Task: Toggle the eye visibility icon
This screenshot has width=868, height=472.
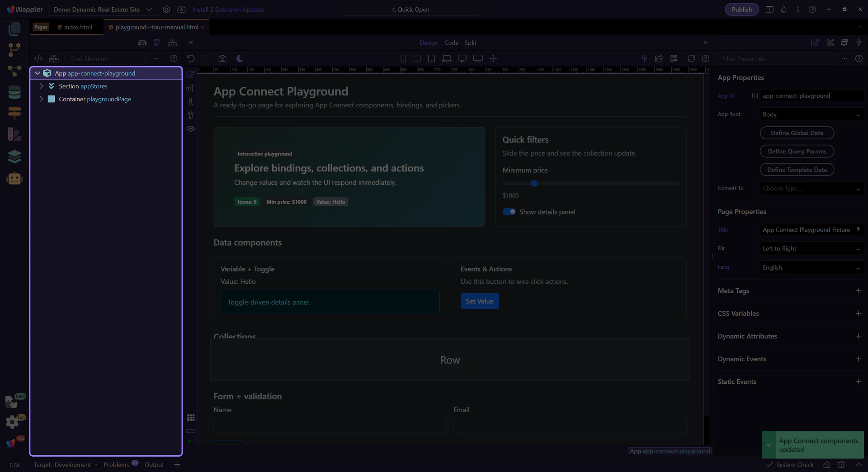Action: (x=191, y=129)
